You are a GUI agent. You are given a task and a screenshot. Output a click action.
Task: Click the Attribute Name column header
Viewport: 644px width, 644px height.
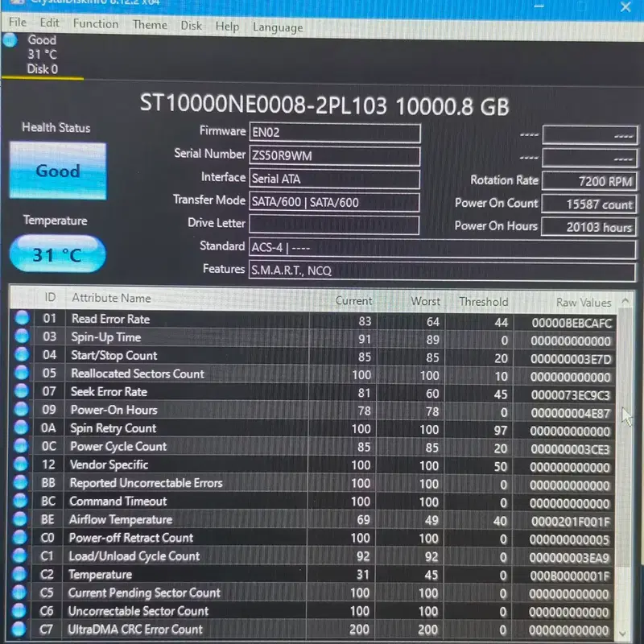point(111,298)
